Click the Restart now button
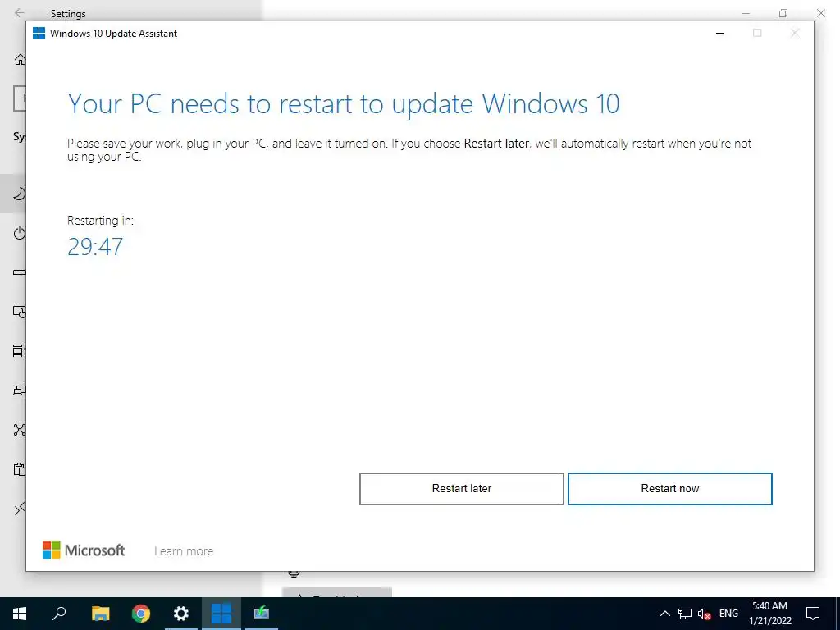The width and height of the screenshot is (840, 630). pyautogui.click(x=669, y=489)
